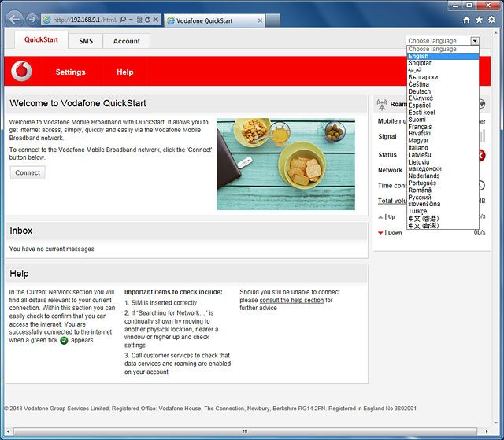The image size is (504, 440).
Task: Click the refresh icon in address bar
Action: [x=147, y=20]
